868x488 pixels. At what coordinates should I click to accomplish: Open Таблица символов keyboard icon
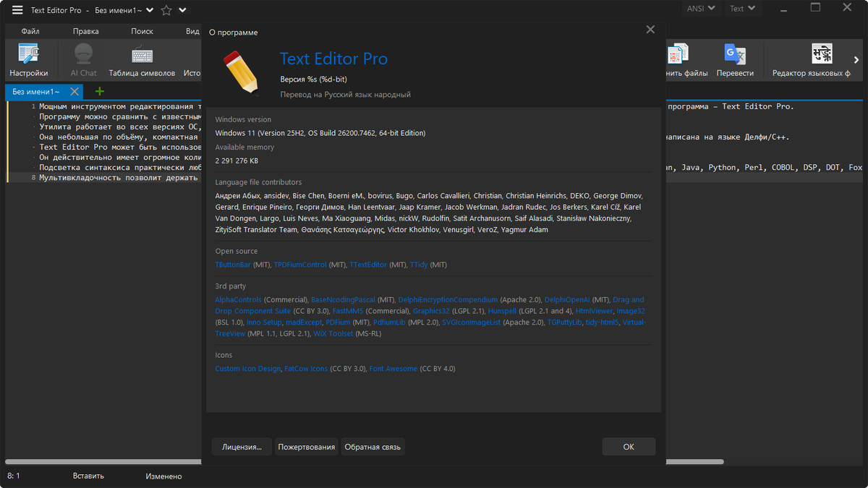(x=142, y=60)
